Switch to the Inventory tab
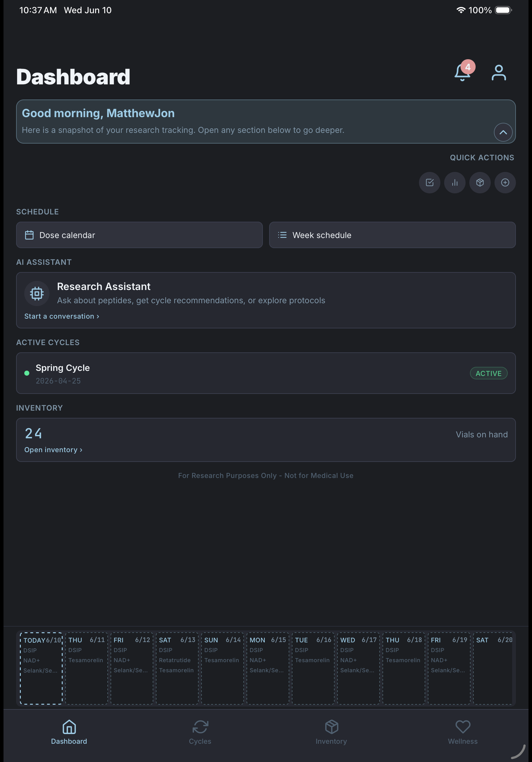532x762 pixels. 331,732
